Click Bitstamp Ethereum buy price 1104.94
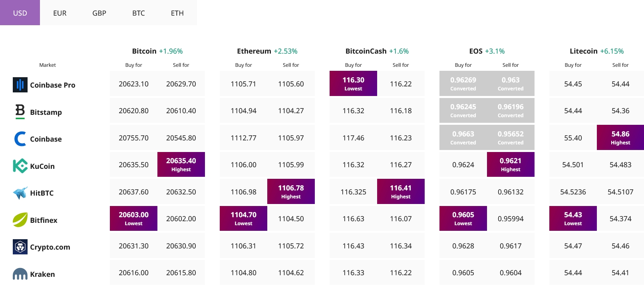Viewport: 644px width, 286px height. coord(243,111)
